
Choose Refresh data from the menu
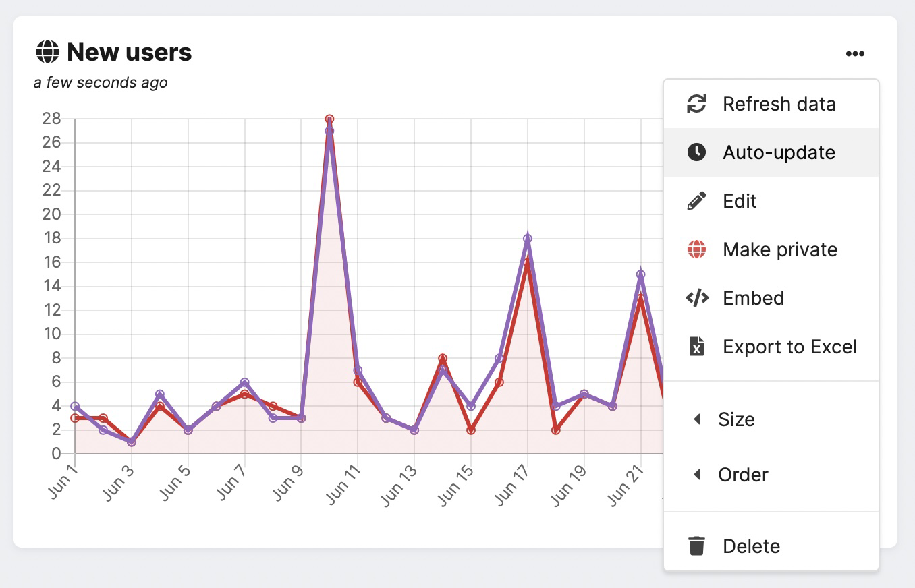coord(779,104)
